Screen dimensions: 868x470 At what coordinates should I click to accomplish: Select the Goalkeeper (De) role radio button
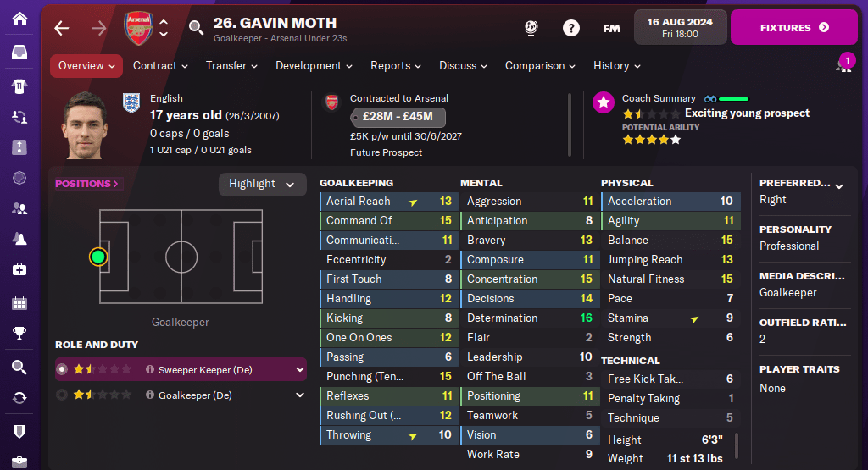61,395
